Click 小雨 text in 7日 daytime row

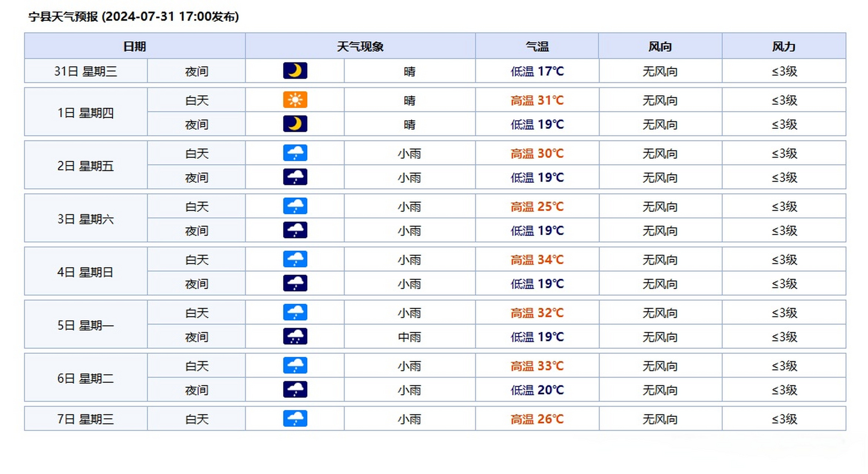point(409,419)
